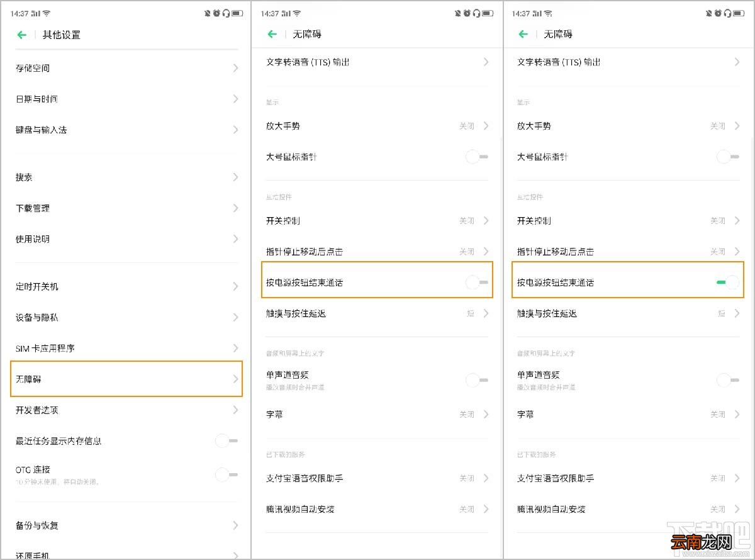Image resolution: width=755 pixels, height=560 pixels.
Task: Toggle 单声道音频 on right screen
Action: tap(728, 379)
